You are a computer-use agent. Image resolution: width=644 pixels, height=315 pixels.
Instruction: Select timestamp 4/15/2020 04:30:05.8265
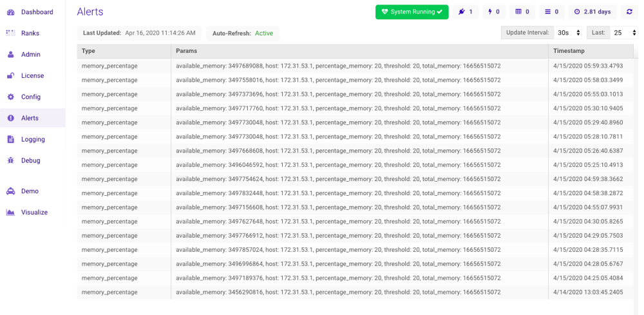pyautogui.click(x=588, y=222)
